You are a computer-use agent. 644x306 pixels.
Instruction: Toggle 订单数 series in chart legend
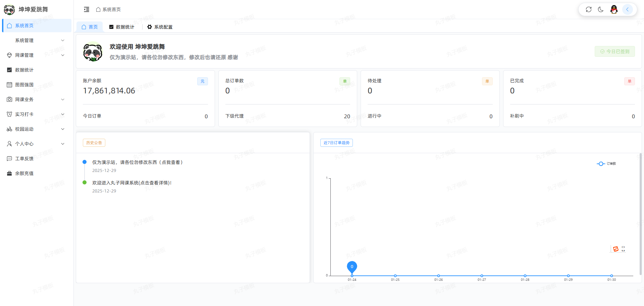tap(606, 164)
